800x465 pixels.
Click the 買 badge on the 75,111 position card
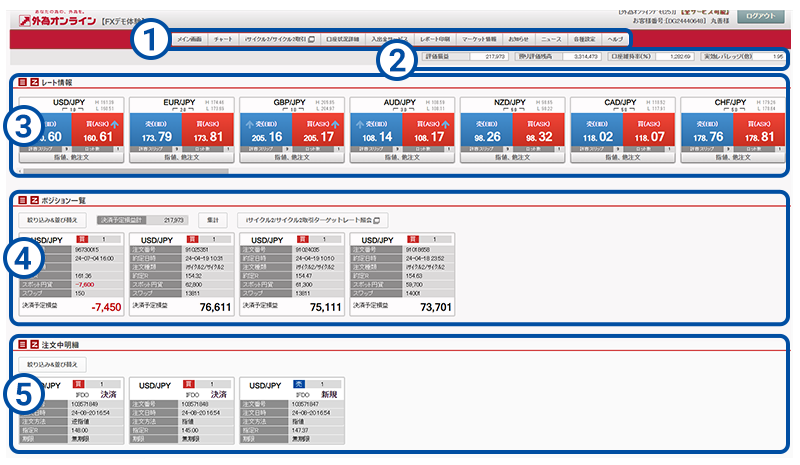(x=303, y=239)
